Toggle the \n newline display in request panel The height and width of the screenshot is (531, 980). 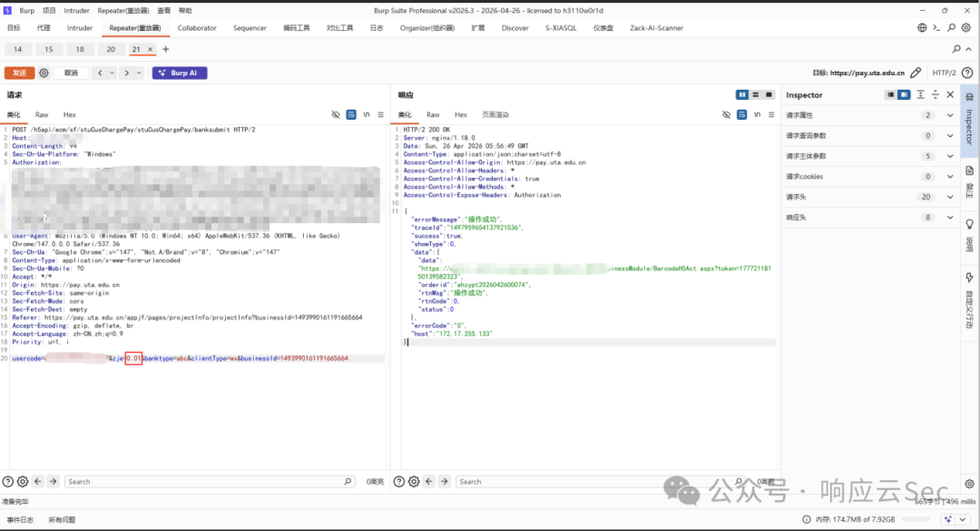point(367,115)
